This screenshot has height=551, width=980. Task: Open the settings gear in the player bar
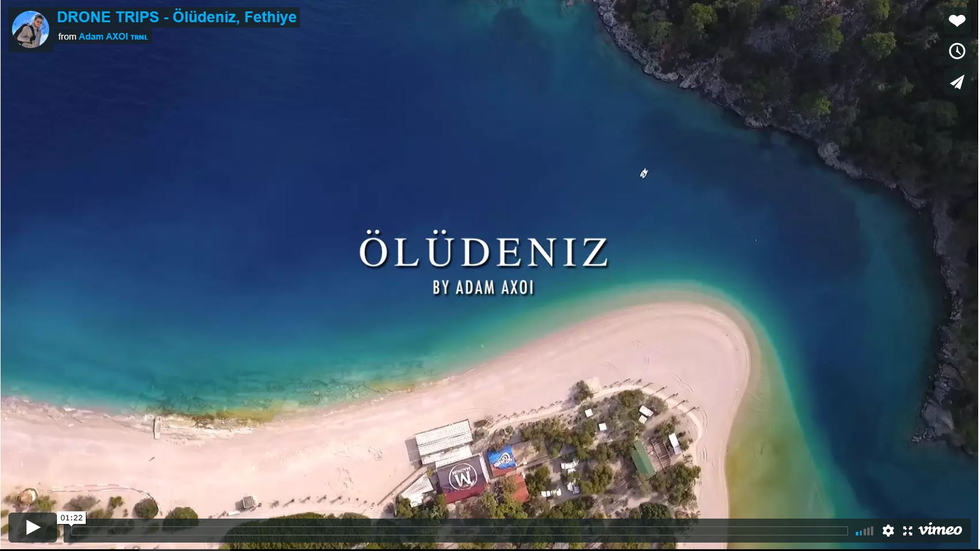click(x=888, y=531)
